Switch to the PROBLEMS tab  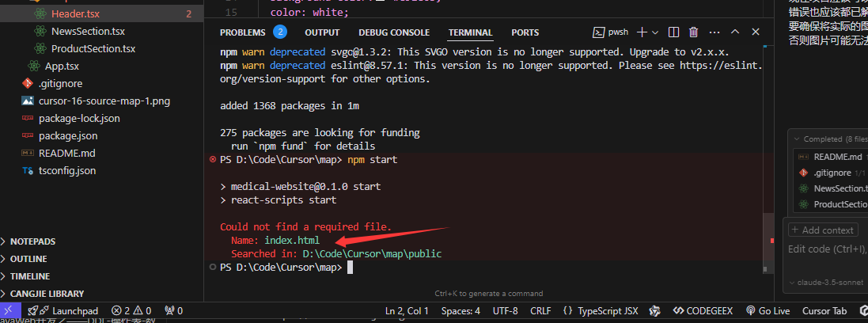pyautogui.click(x=243, y=32)
